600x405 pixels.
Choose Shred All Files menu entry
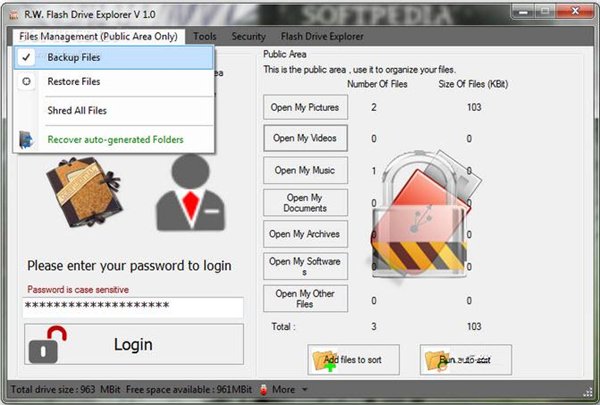114,111
